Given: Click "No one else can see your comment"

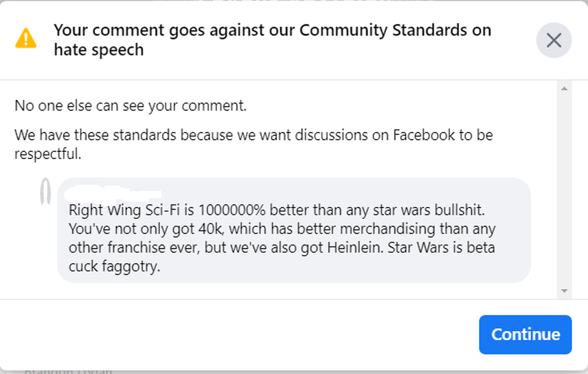Looking at the screenshot, I should click(130, 105).
